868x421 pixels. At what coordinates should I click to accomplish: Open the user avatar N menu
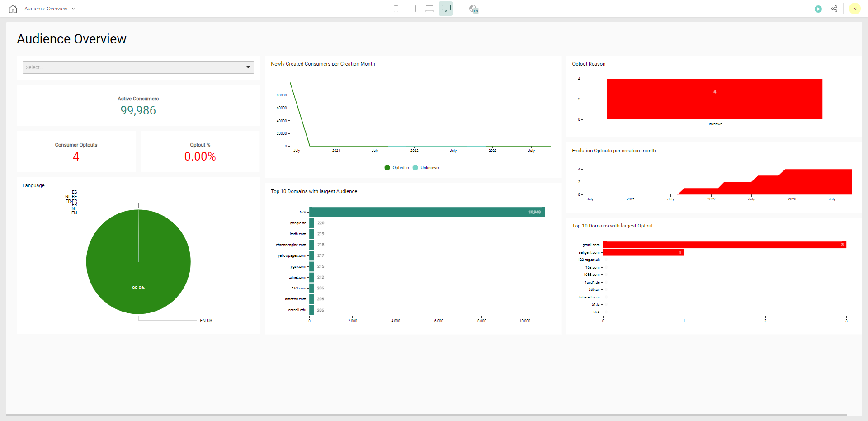tap(854, 9)
